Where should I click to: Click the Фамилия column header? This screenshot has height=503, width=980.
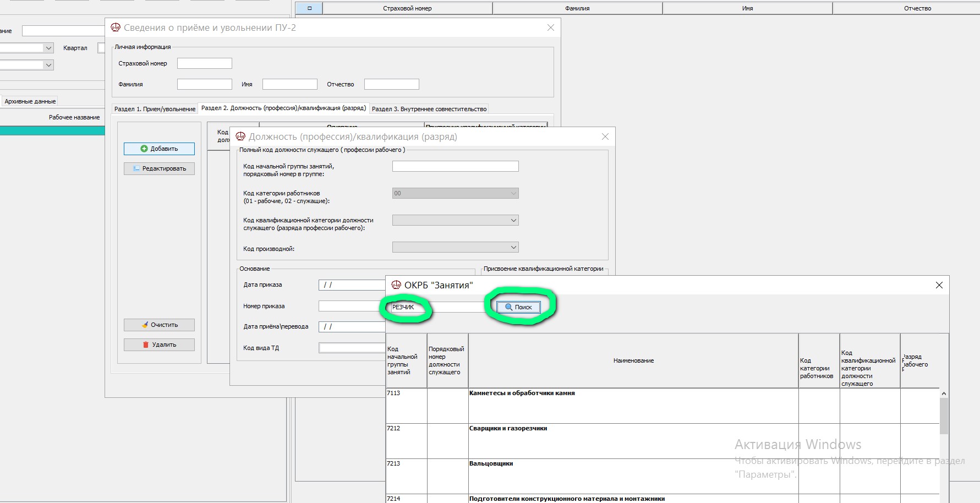577,8
